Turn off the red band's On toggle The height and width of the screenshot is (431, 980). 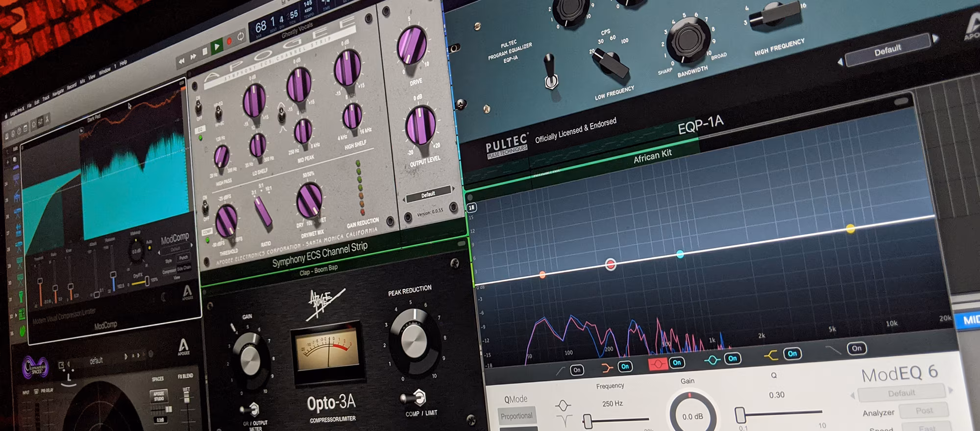click(677, 362)
